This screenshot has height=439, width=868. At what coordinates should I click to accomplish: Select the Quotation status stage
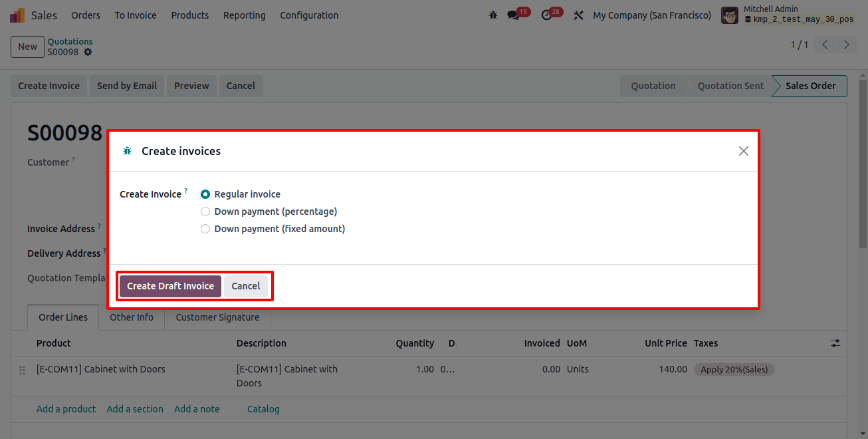[653, 86]
